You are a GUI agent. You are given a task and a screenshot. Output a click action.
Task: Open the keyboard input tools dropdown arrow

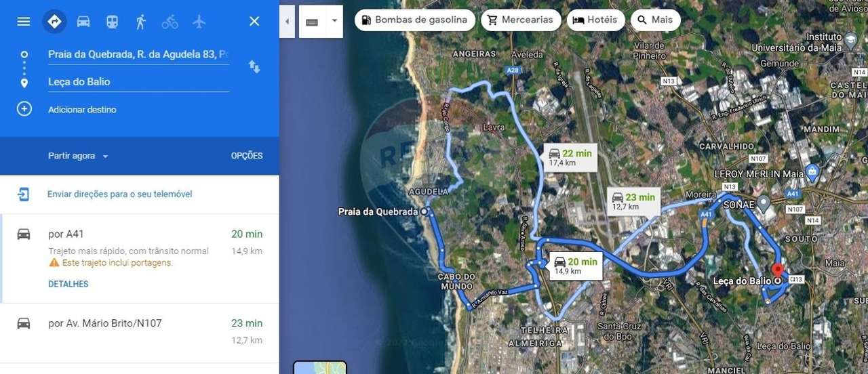point(334,21)
